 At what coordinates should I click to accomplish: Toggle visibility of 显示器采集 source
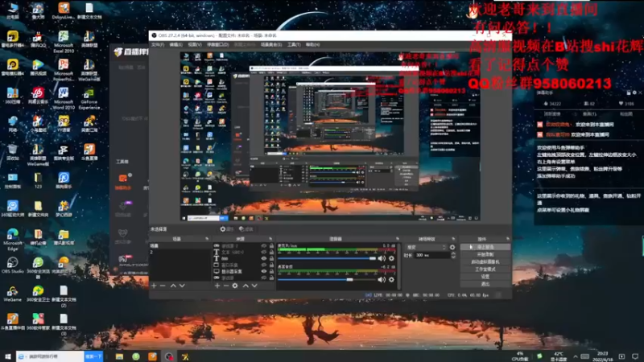coord(264,271)
